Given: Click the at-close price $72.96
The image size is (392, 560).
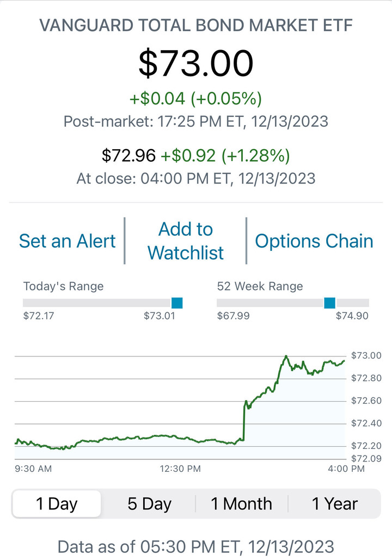Looking at the screenshot, I should click(128, 156).
